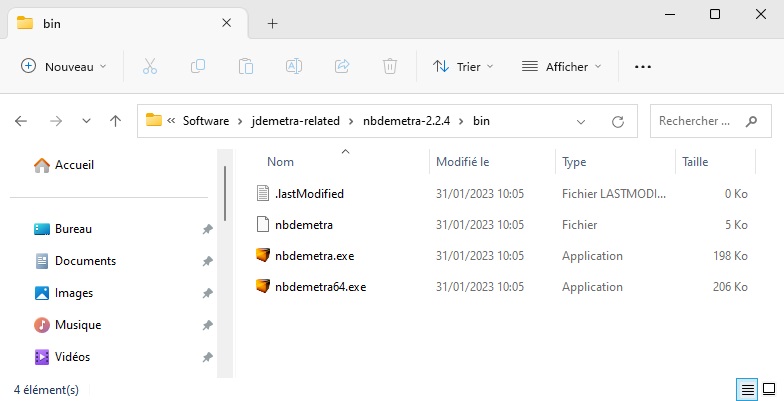The image size is (784, 401).
Task: Go up one folder level
Action: coord(115,121)
